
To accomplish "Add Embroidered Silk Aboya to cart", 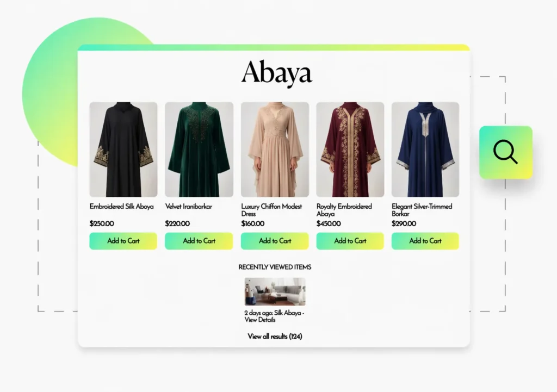I will tap(123, 241).
